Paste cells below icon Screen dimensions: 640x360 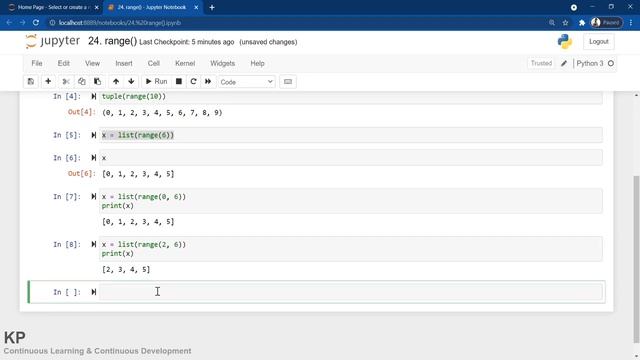pyautogui.click(x=97, y=82)
